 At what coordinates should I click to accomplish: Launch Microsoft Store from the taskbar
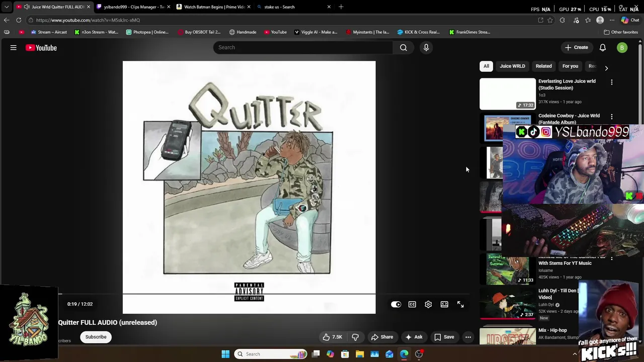point(345,354)
